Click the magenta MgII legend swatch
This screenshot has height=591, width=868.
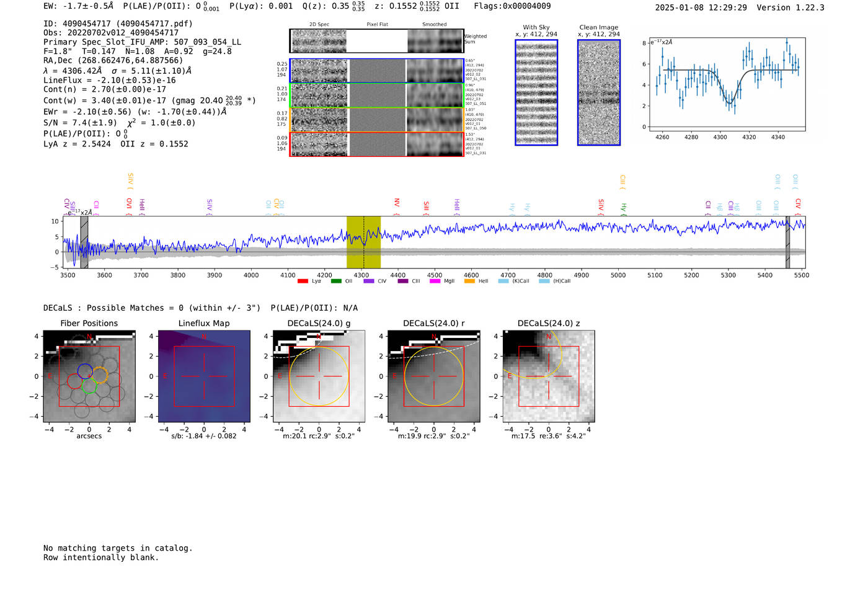[435, 282]
